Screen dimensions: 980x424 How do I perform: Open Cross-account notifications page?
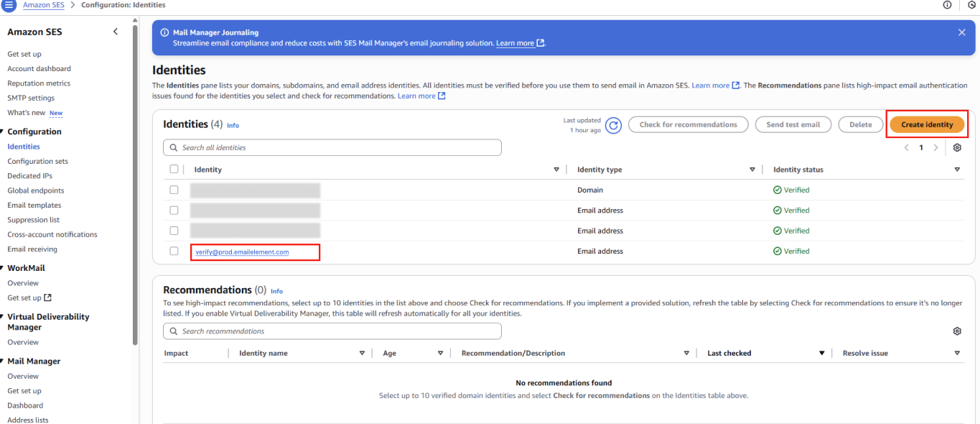(52, 234)
